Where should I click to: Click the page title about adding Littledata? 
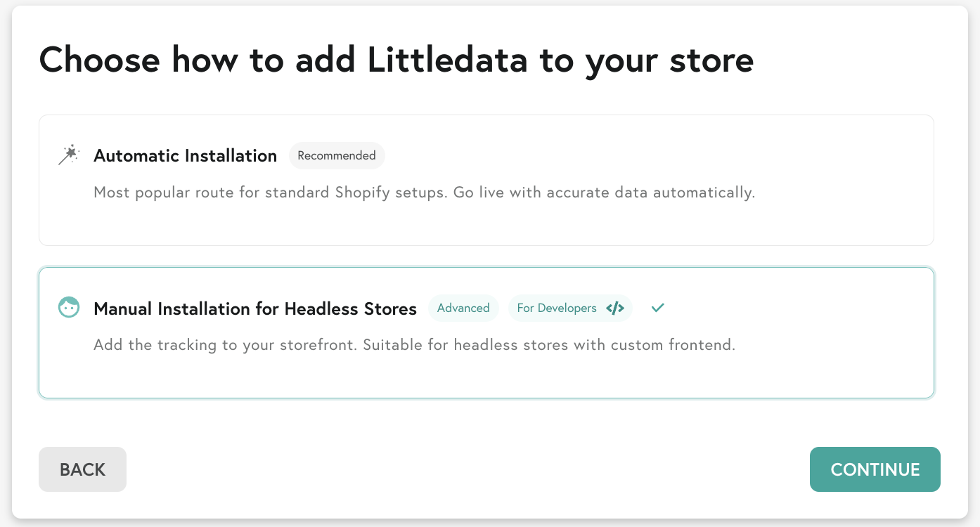(396, 60)
